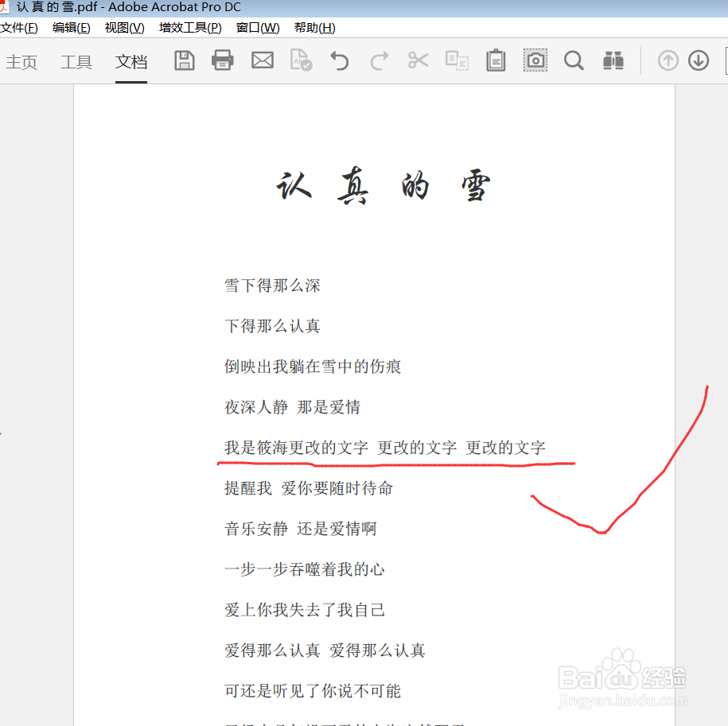Click the spell check document icon
Viewport: 728px width, 726px height.
301,60
